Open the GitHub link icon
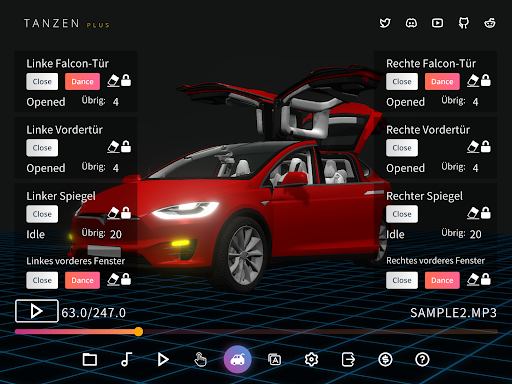The image size is (512, 384). click(x=464, y=23)
